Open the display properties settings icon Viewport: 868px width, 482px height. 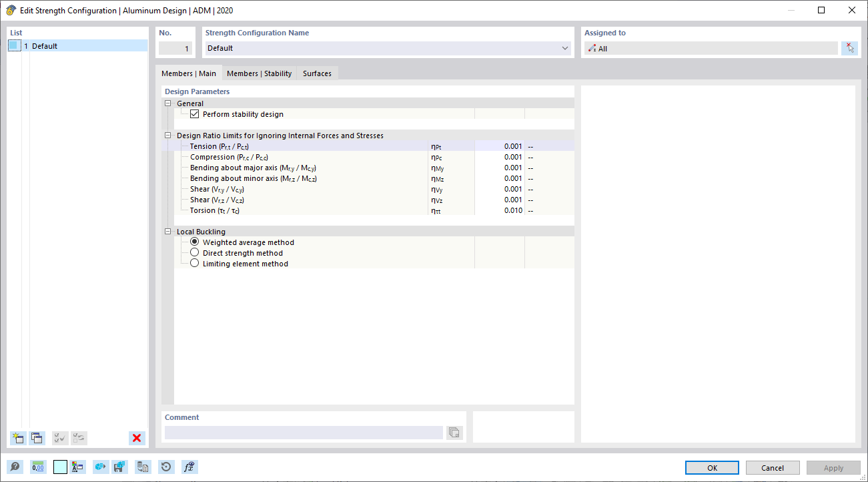coord(79,467)
